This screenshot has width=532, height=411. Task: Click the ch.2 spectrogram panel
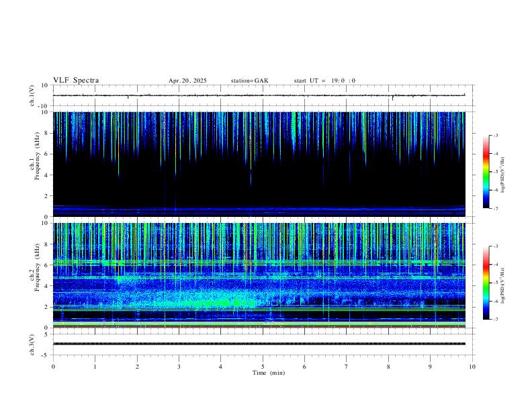coord(259,275)
